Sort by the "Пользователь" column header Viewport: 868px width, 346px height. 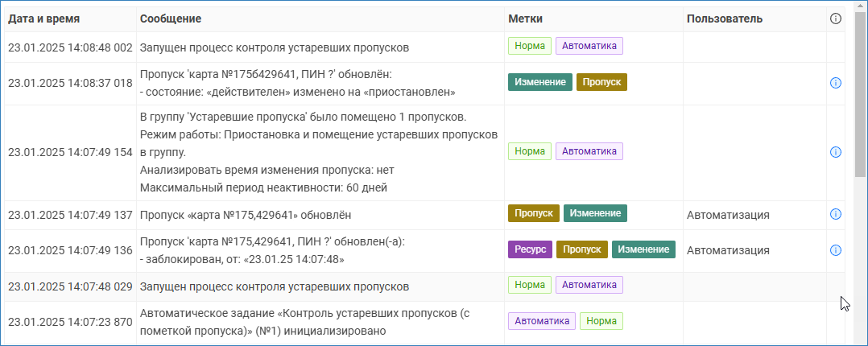(x=724, y=19)
